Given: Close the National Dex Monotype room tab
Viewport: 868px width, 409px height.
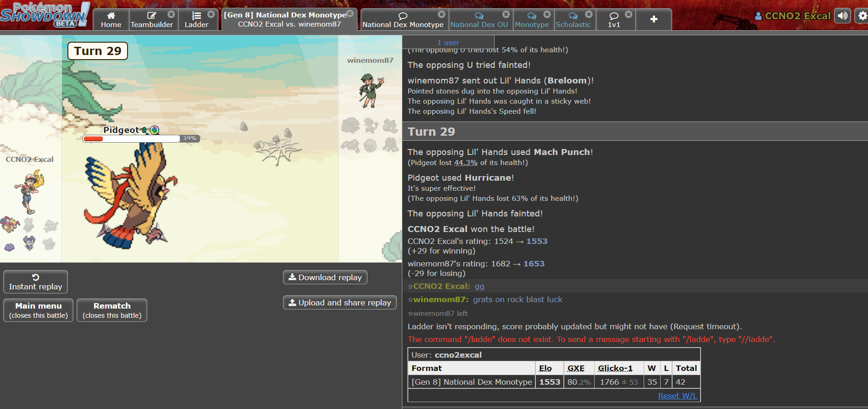Looking at the screenshot, I should coord(442,14).
